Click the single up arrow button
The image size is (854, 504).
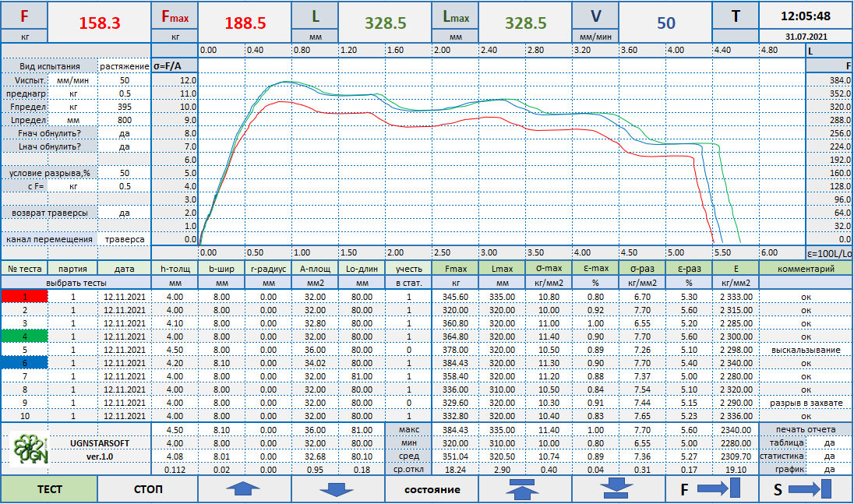[x=244, y=488]
